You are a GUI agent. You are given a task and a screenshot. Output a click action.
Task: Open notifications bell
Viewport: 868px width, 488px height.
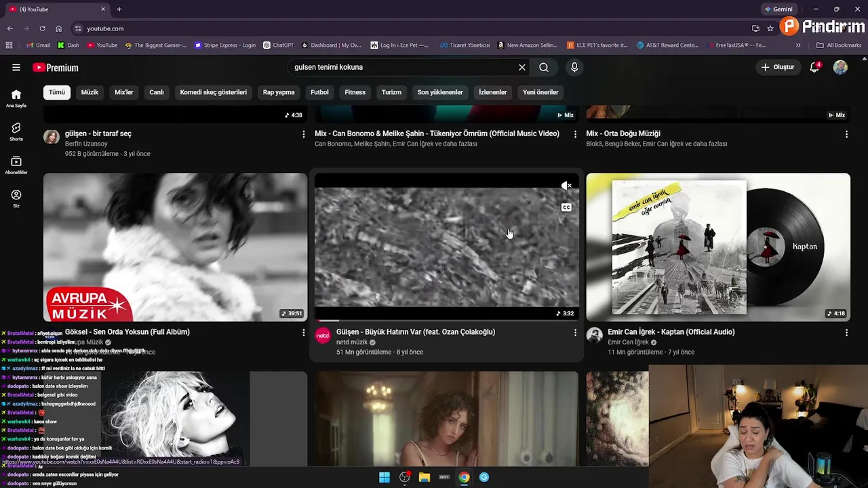coord(814,67)
